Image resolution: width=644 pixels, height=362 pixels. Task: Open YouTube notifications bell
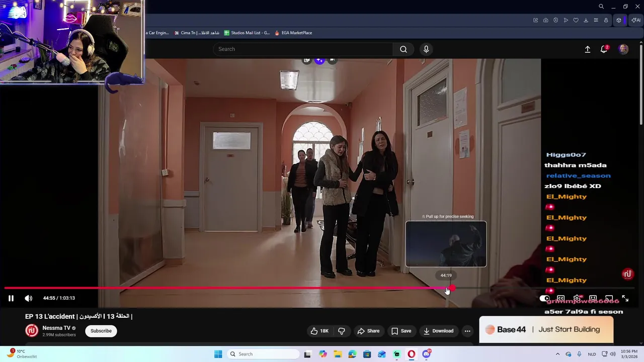click(x=604, y=49)
